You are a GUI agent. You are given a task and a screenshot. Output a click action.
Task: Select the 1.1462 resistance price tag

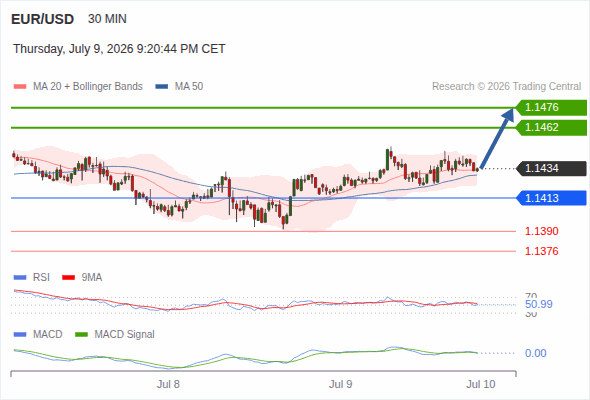(x=551, y=128)
